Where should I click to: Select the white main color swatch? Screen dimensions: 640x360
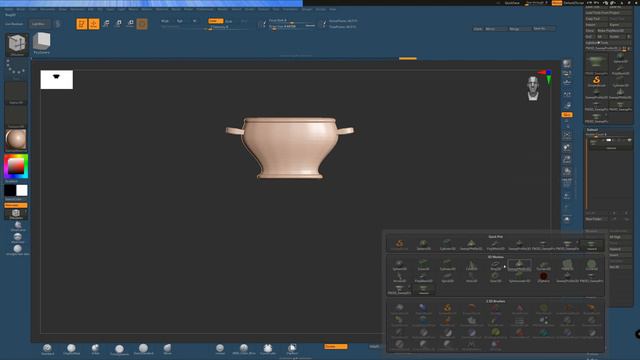pyautogui.click(x=22, y=191)
